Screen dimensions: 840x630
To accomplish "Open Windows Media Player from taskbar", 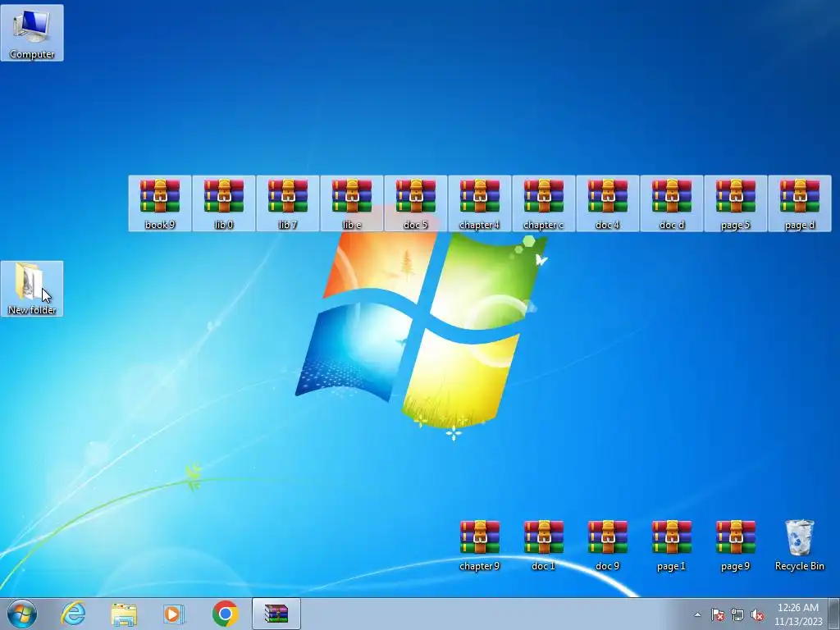I will click(x=174, y=614).
